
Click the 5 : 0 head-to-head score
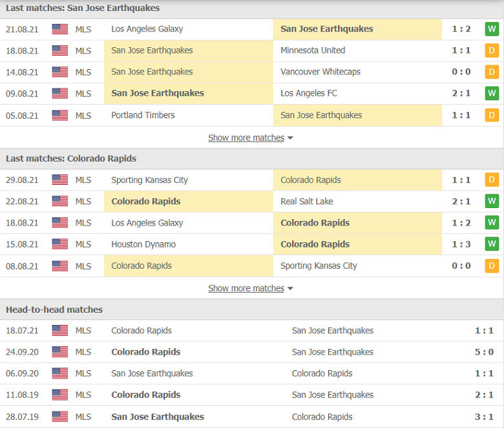tap(484, 352)
